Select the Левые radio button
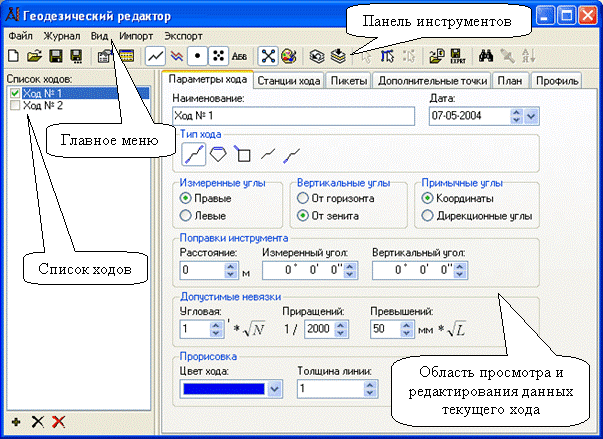 pos(185,215)
